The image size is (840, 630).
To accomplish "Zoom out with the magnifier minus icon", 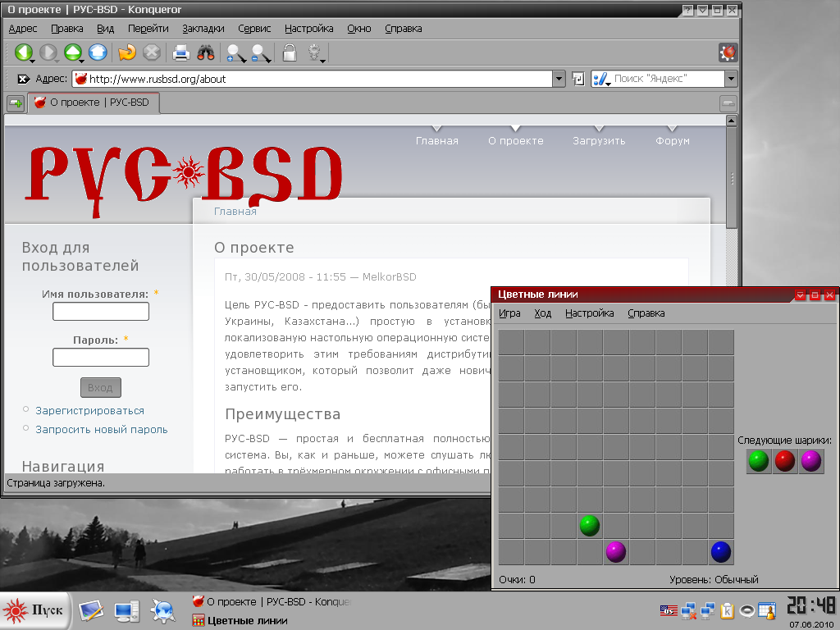I will [x=261, y=52].
